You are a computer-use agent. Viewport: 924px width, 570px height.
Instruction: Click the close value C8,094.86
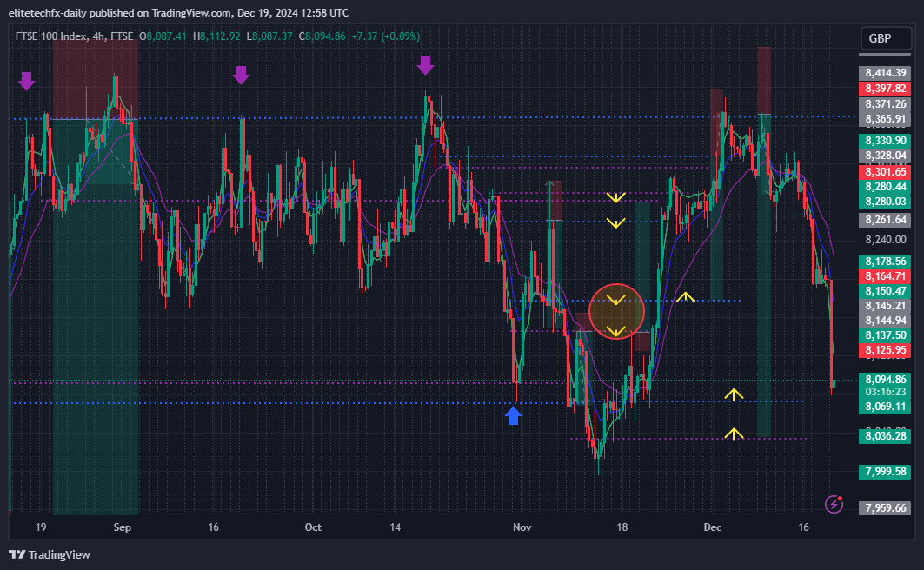pos(322,36)
